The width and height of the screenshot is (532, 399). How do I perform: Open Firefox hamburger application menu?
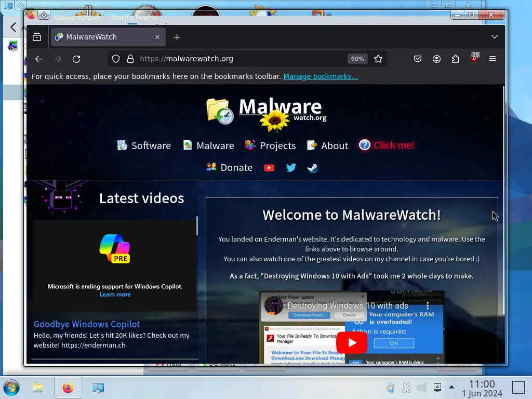pyautogui.click(x=493, y=59)
